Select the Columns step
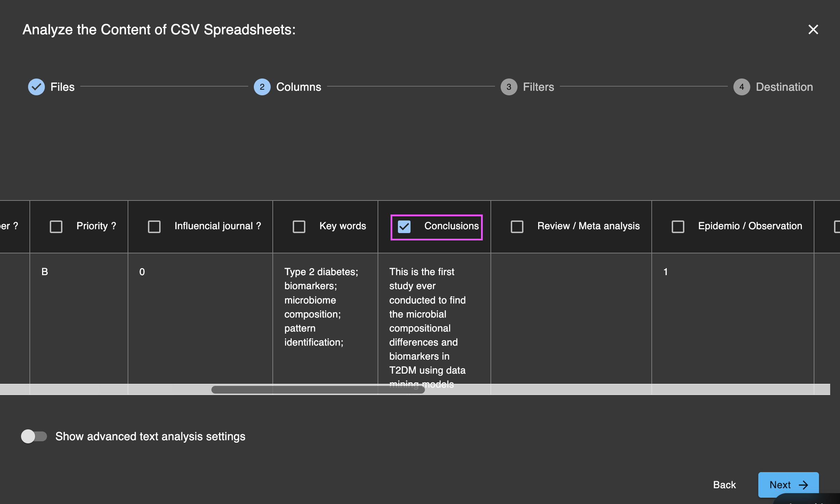Viewport: 840px width, 504px height. [287, 87]
